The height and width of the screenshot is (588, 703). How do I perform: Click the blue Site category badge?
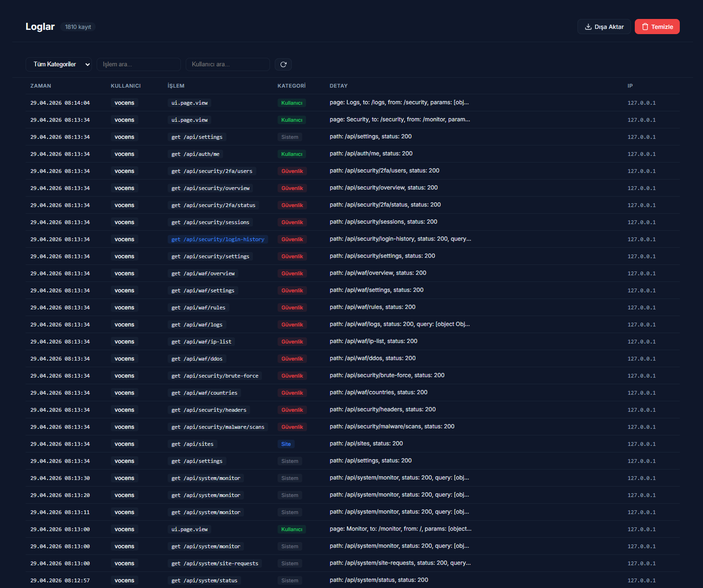click(286, 444)
